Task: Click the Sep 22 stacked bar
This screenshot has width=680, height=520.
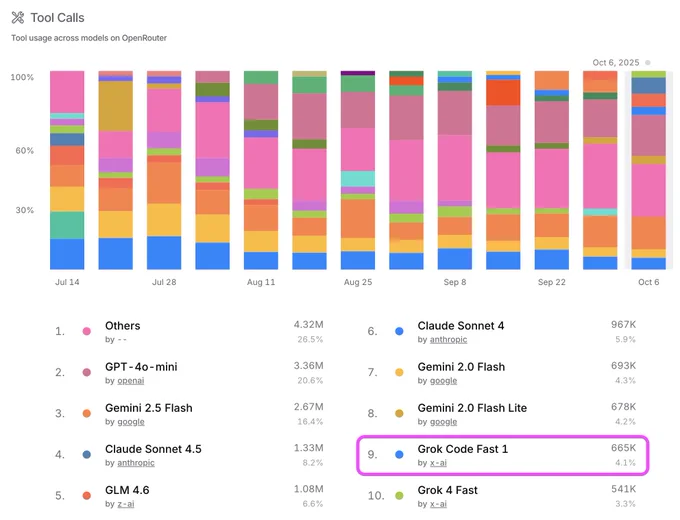Action: 552,170
